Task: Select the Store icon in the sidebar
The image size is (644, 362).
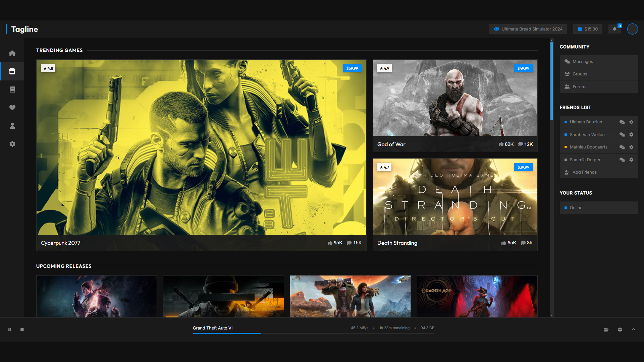Action: (12, 71)
